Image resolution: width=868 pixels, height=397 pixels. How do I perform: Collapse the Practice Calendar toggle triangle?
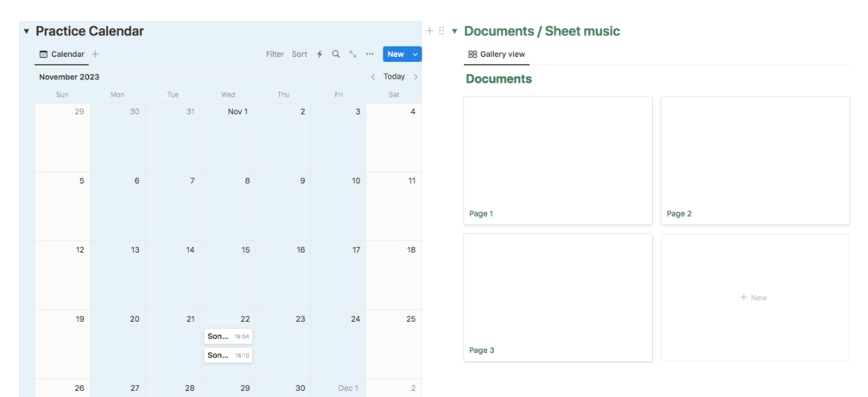(x=26, y=32)
